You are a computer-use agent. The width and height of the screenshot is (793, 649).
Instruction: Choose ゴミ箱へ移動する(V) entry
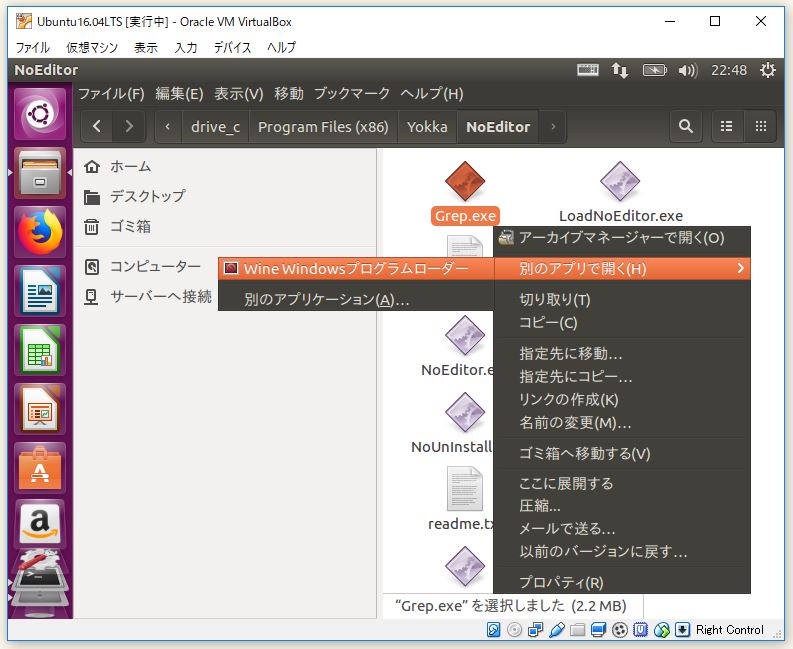pos(622,454)
